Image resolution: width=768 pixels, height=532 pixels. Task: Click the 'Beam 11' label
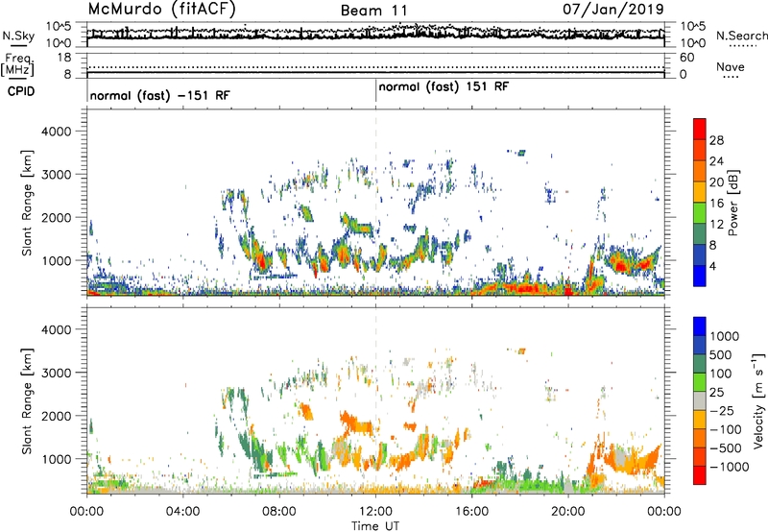[x=374, y=11]
